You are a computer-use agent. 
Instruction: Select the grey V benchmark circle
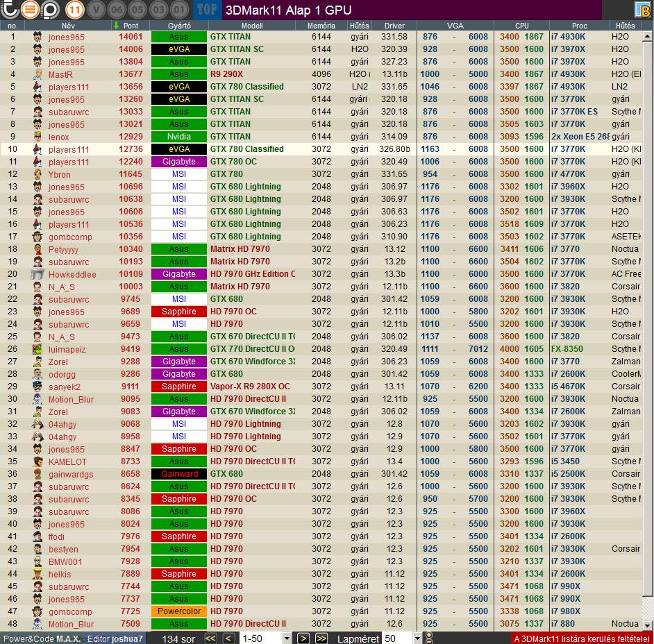click(97, 10)
